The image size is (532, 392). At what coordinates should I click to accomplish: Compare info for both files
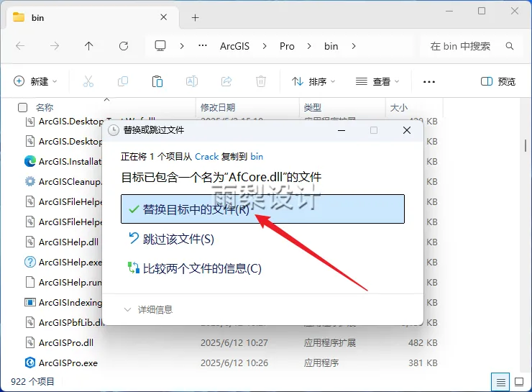tap(195, 268)
